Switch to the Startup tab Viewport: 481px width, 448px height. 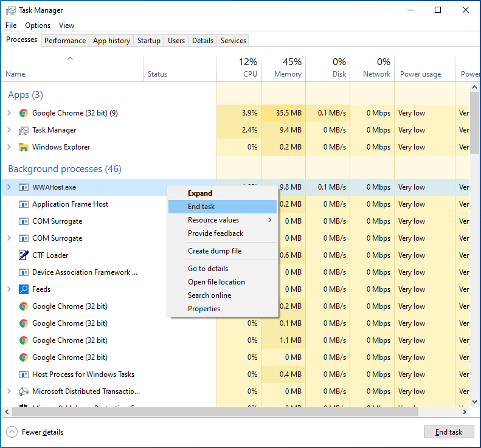[x=149, y=41]
